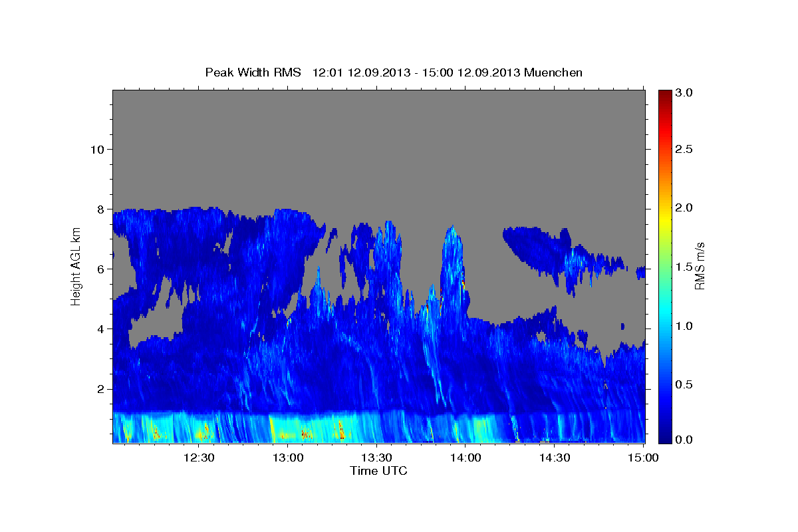Click the colorbar label "3.0"
The height and width of the screenshot is (532, 798).
pyautogui.click(x=684, y=92)
